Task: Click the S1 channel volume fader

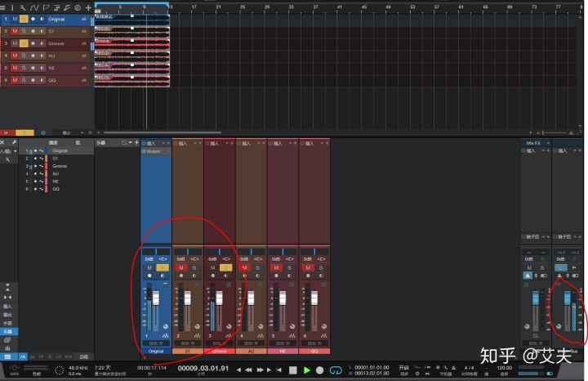Action: tap(188, 298)
